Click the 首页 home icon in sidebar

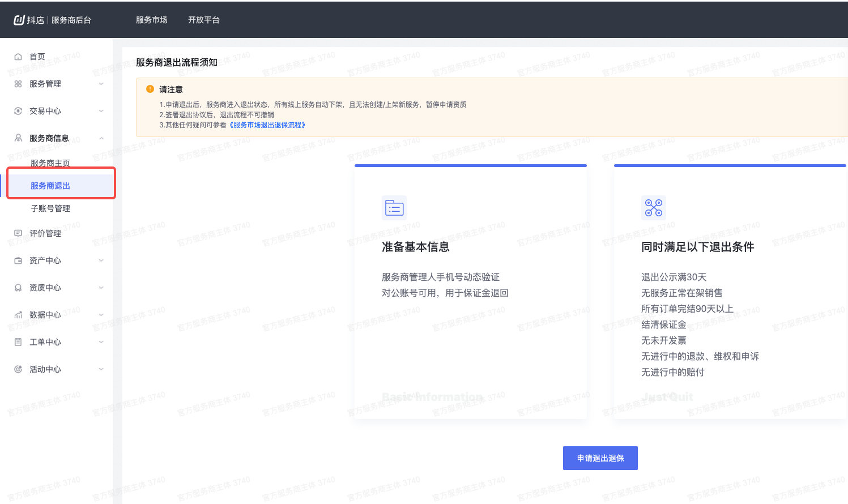coord(19,56)
